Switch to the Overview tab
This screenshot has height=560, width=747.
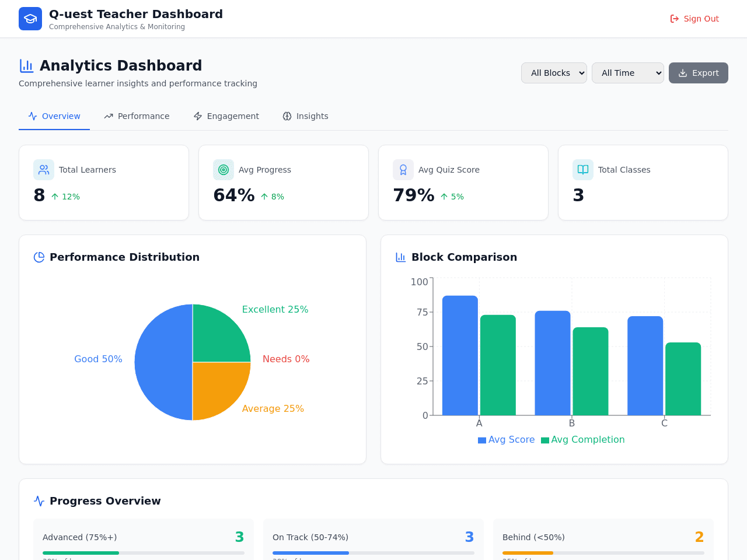click(54, 116)
